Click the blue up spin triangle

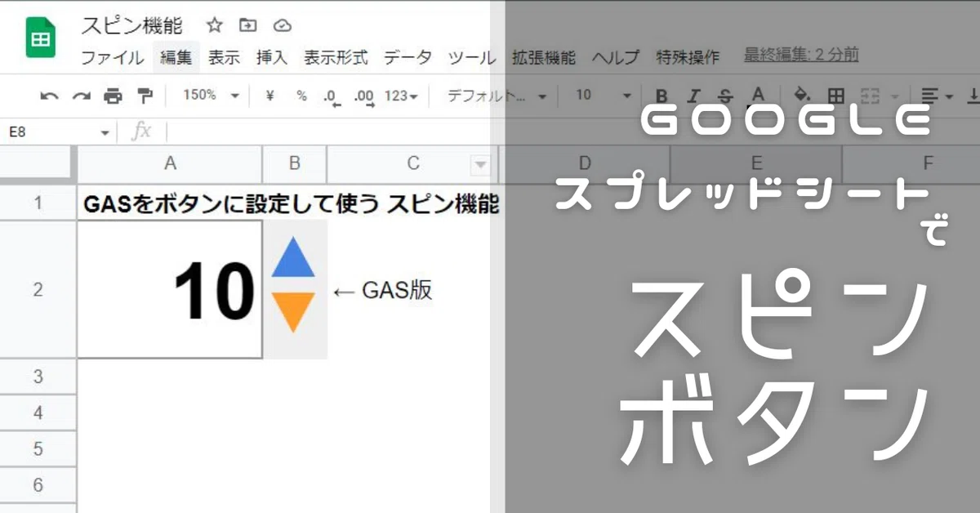(x=292, y=256)
